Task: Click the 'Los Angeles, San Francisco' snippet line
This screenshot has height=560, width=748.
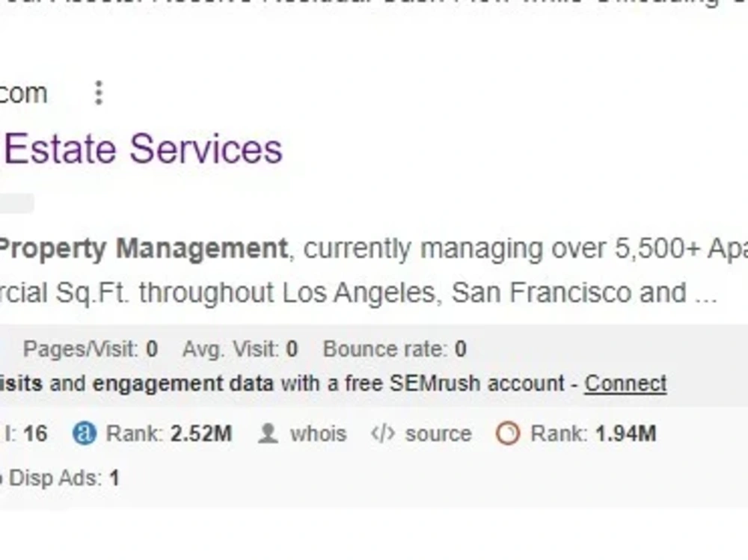Action: tap(359, 292)
